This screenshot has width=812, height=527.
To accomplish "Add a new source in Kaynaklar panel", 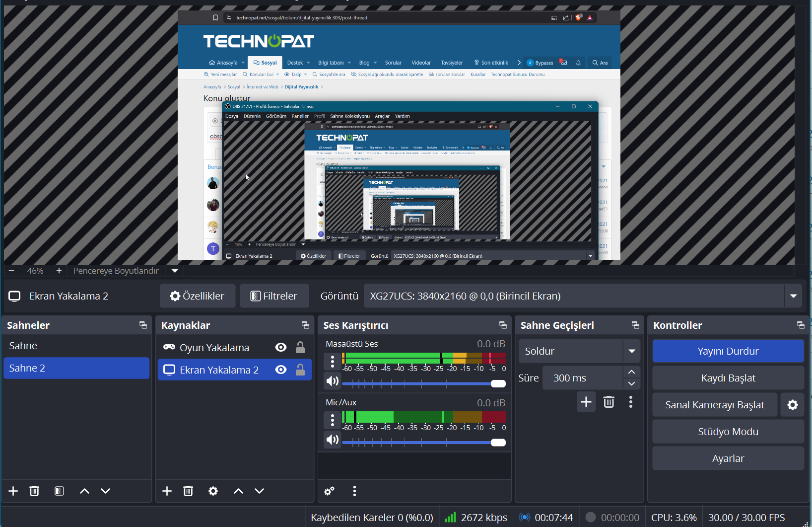I will [167, 491].
